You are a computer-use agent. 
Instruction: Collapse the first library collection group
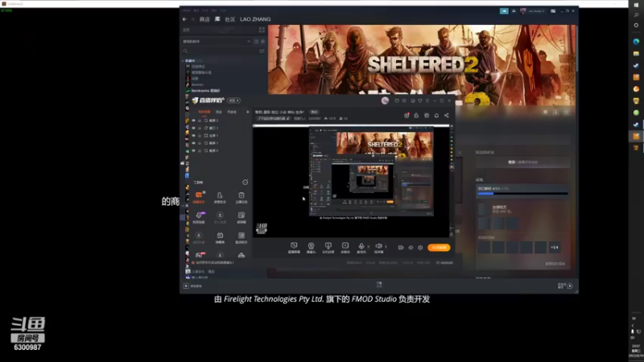pos(184,61)
